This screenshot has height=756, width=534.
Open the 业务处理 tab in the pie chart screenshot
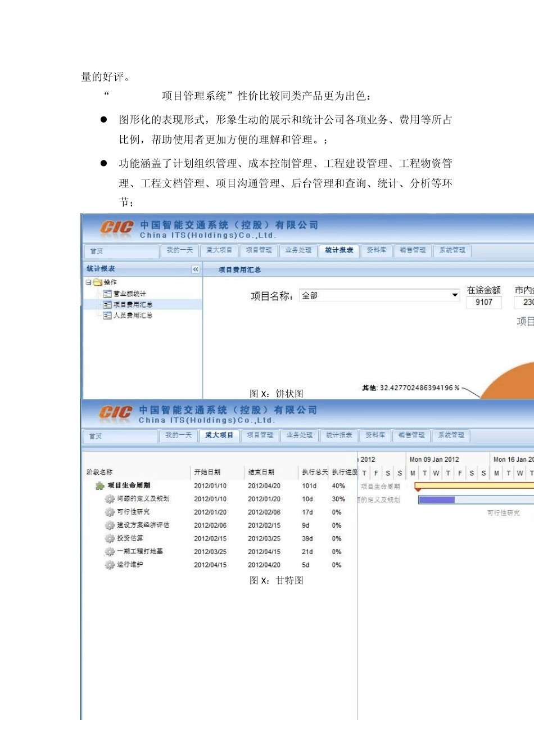point(298,250)
